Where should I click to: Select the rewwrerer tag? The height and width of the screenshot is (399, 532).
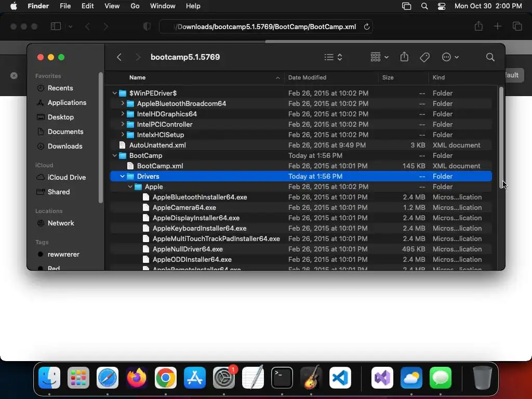(63, 255)
